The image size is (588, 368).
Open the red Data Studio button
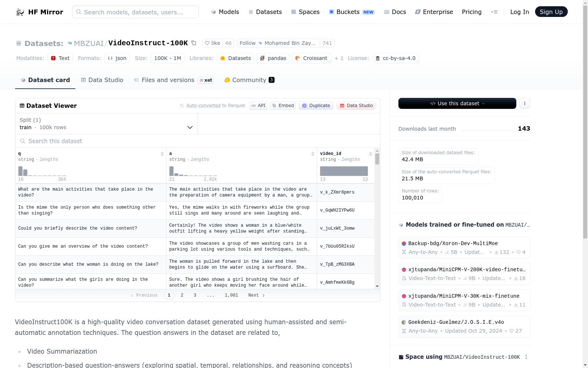356,106
